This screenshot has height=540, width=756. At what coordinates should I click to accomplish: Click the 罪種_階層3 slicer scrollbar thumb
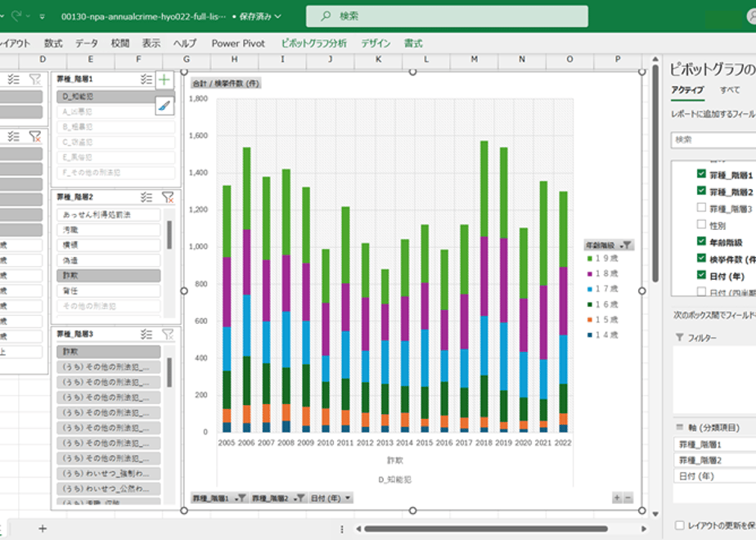169,372
